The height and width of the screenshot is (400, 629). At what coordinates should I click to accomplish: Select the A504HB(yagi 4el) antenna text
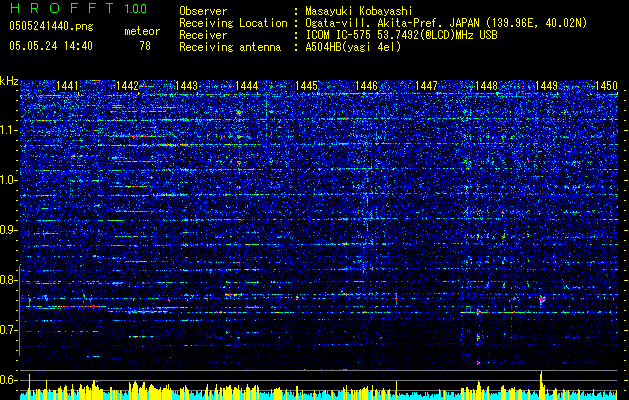point(353,47)
